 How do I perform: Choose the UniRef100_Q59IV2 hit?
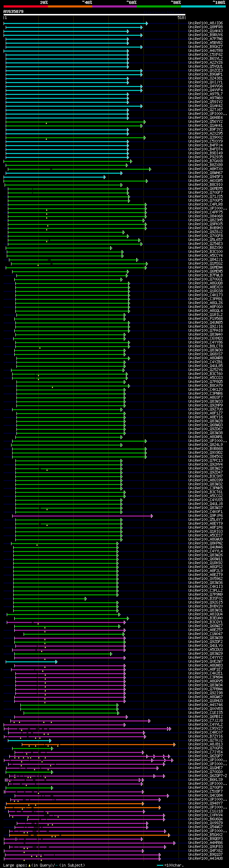pyautogui.click(x=205, y=102)
